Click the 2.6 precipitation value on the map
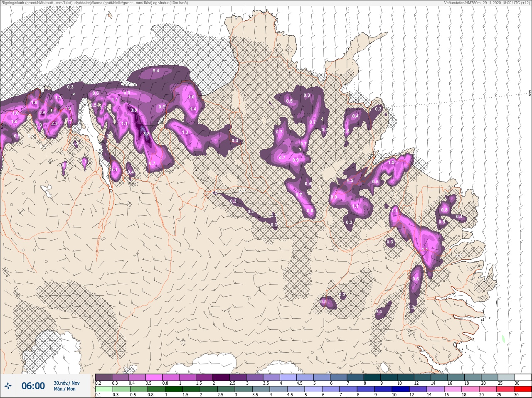Screen dimensions: 532x398 (42, 113)
